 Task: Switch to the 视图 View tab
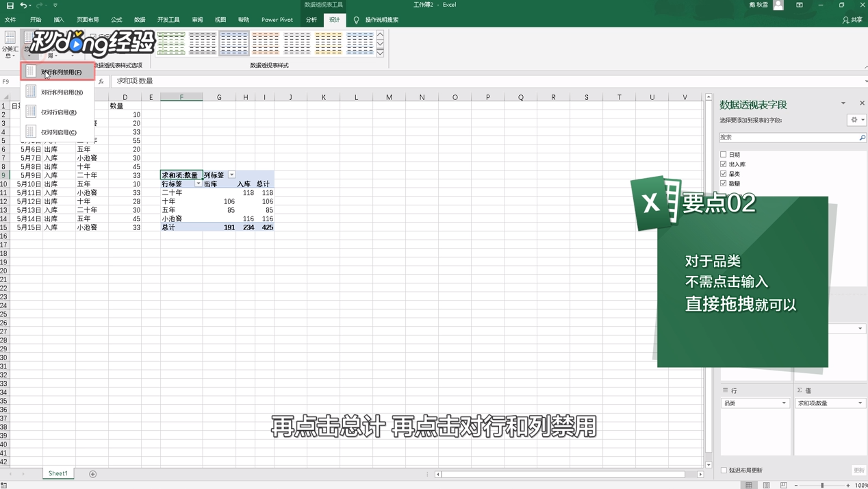[x=220, y=20]
